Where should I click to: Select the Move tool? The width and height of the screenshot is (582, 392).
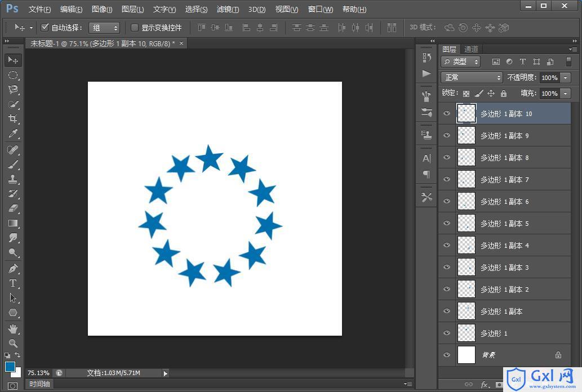(x=13, y=60)
